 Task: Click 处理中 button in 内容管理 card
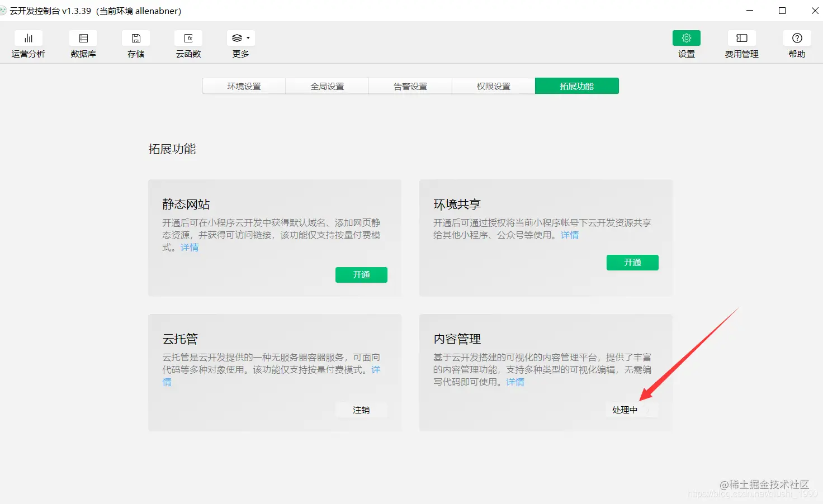point(632,410)
